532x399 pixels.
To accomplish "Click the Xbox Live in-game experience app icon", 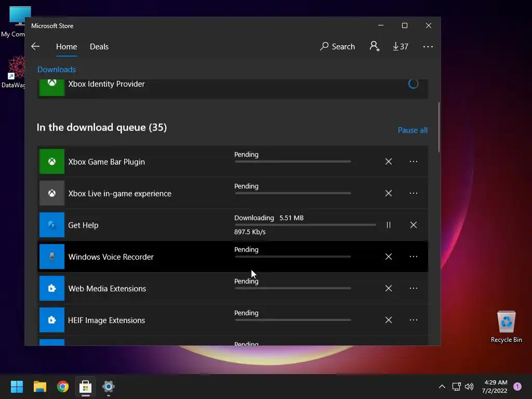I will [52, 193].
